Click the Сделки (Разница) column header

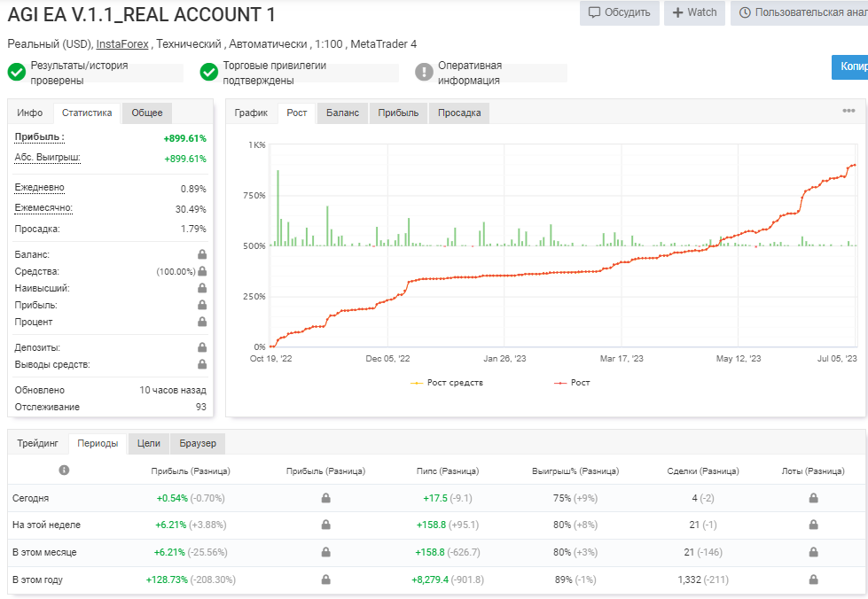tap(703, 471)
